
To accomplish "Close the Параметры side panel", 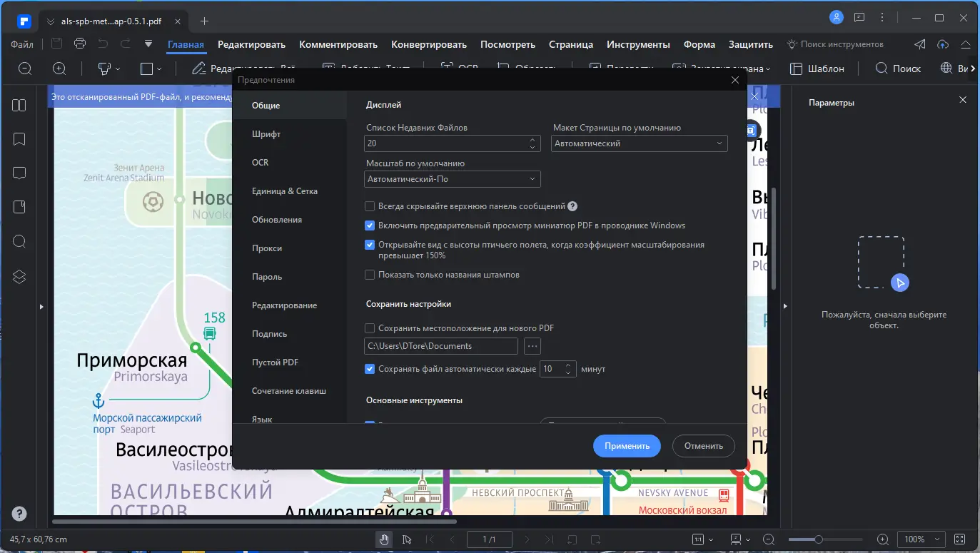I will coord(963,100).
